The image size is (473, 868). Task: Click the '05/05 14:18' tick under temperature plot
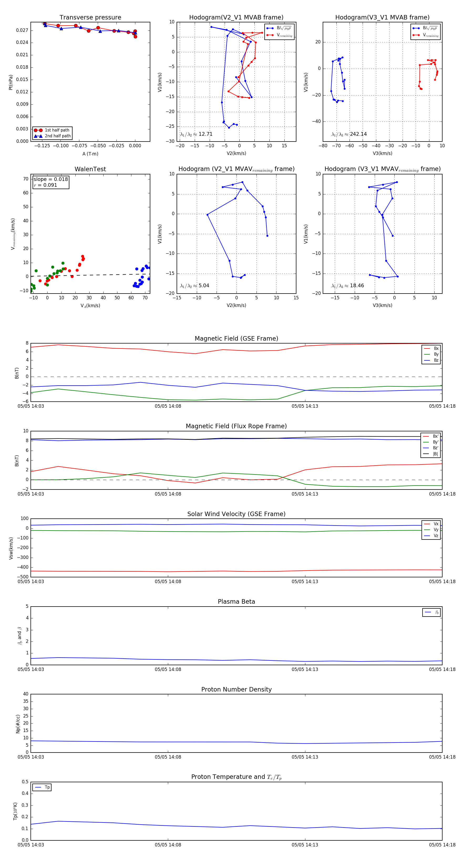[x=442, y=845]
